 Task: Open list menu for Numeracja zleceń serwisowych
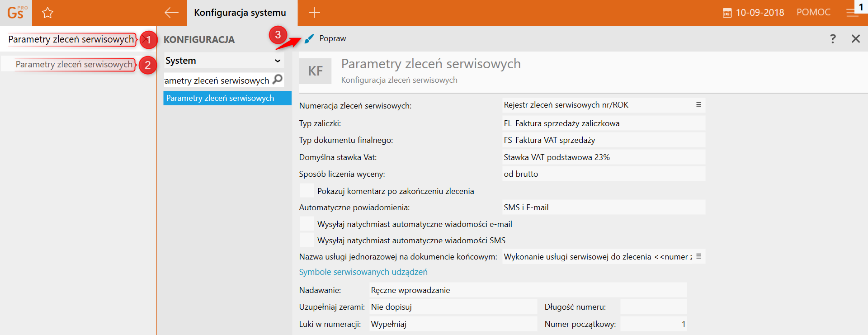[x=698, y=105]
